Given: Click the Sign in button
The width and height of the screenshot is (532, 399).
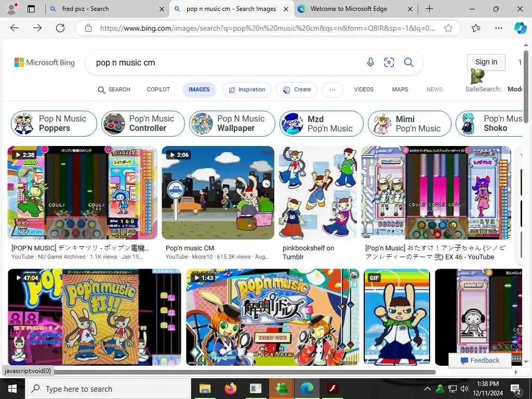Looking at the screenshot, I should [x=486, y=62].
